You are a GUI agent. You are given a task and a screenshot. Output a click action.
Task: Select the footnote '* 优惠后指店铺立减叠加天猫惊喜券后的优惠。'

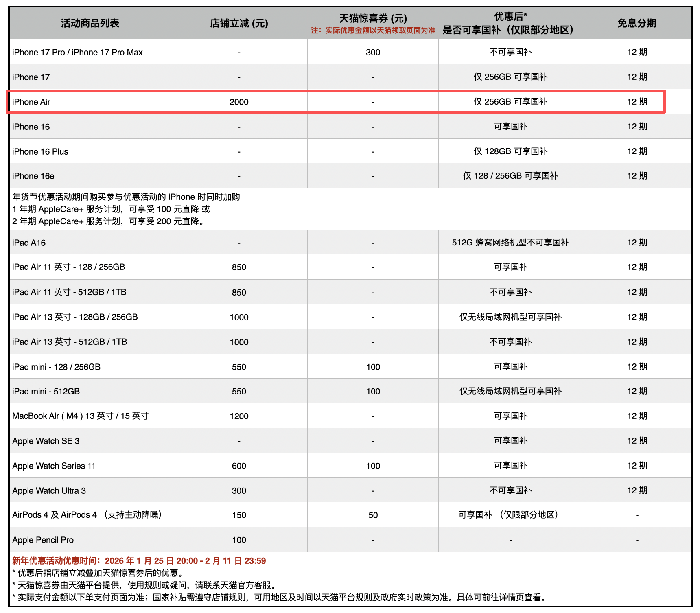(x=98, y=573)
